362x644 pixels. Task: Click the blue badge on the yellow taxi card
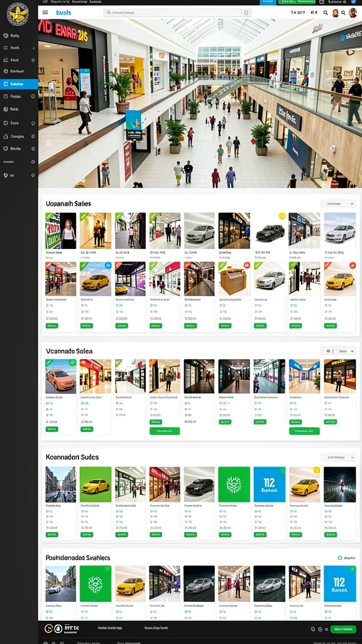pyautogui.click(x=108, y=265)
